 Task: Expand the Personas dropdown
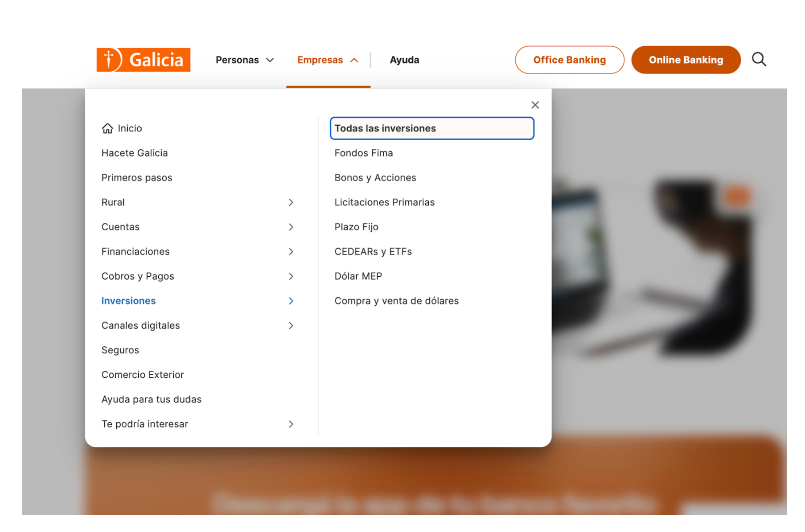point(245,60)
